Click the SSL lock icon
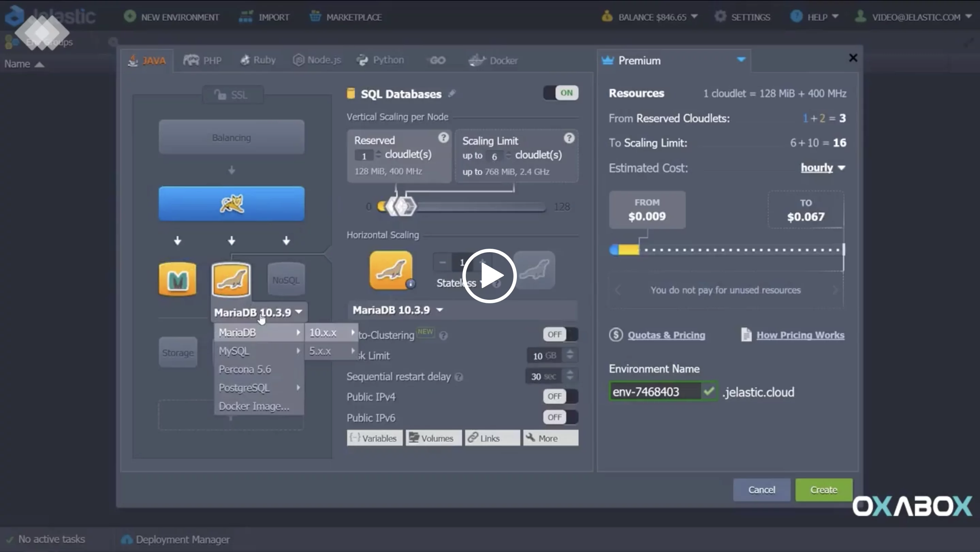 click(x=220, y=94)
